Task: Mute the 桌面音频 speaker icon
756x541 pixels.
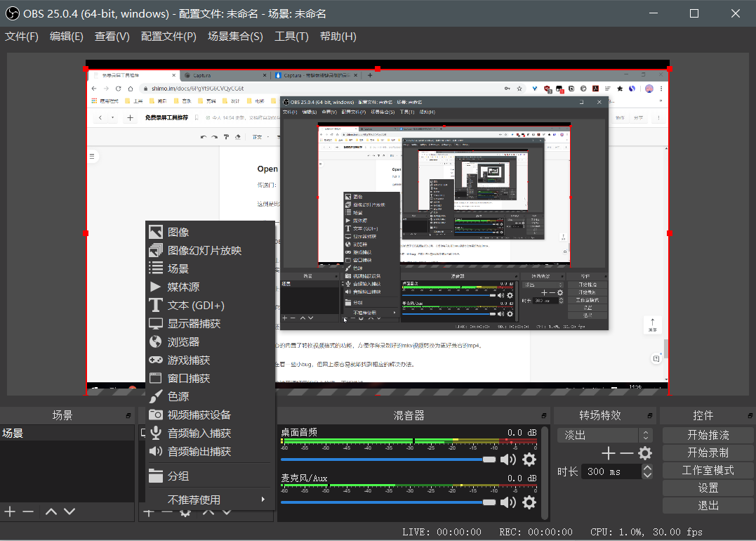Action: 508,459
